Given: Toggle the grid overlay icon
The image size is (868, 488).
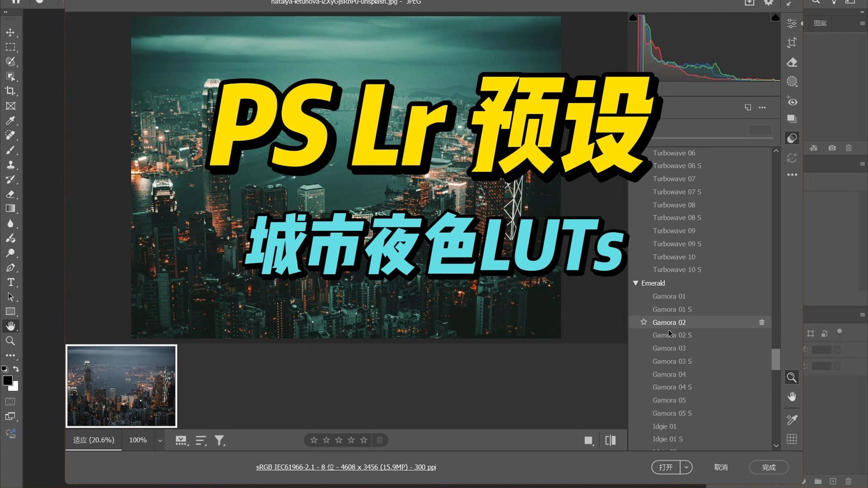Looking at the screenshot, I should pos(792,439).
